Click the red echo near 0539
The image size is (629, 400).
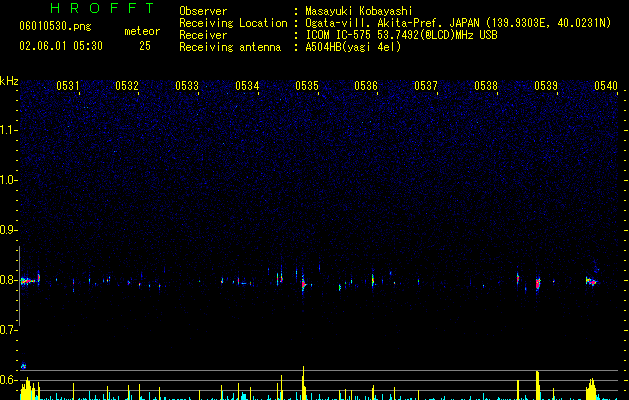[538, 284]
